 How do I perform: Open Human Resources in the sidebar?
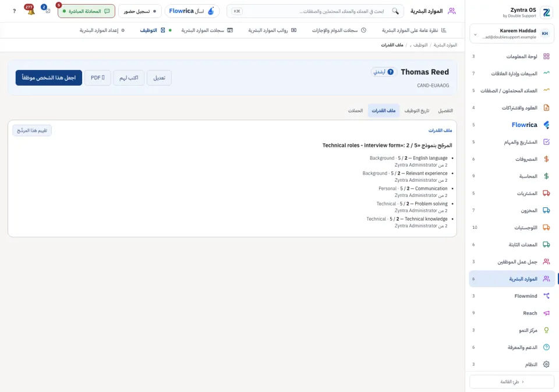(x=512, y=279)
